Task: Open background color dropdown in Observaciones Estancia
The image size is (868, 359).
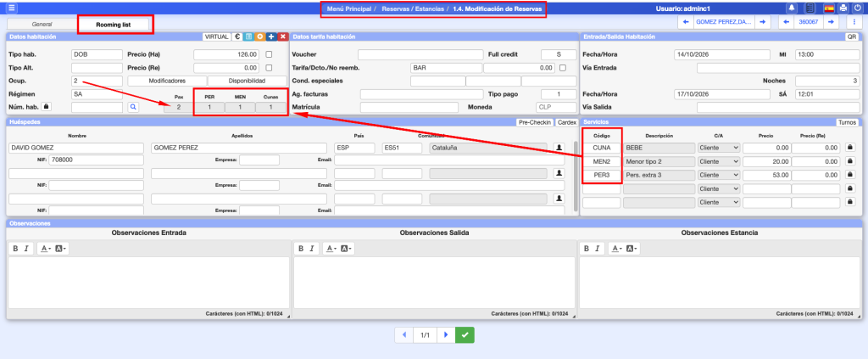Action: coord(631,249)
